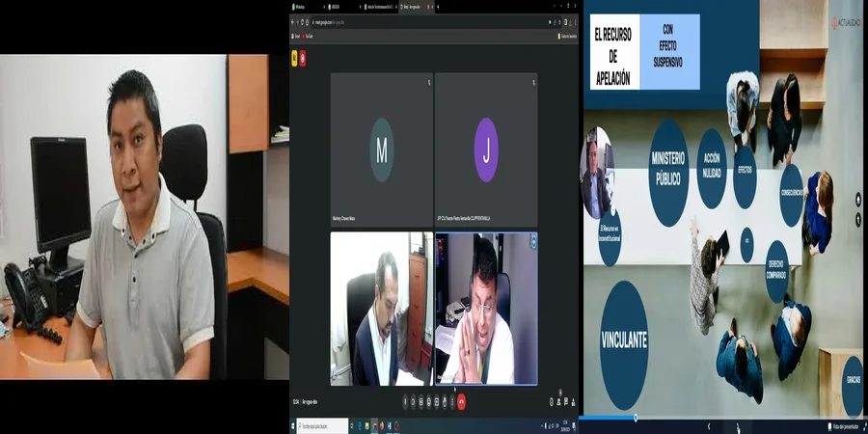
Task: Go to previous step in presentation
Action: (709, 426)
